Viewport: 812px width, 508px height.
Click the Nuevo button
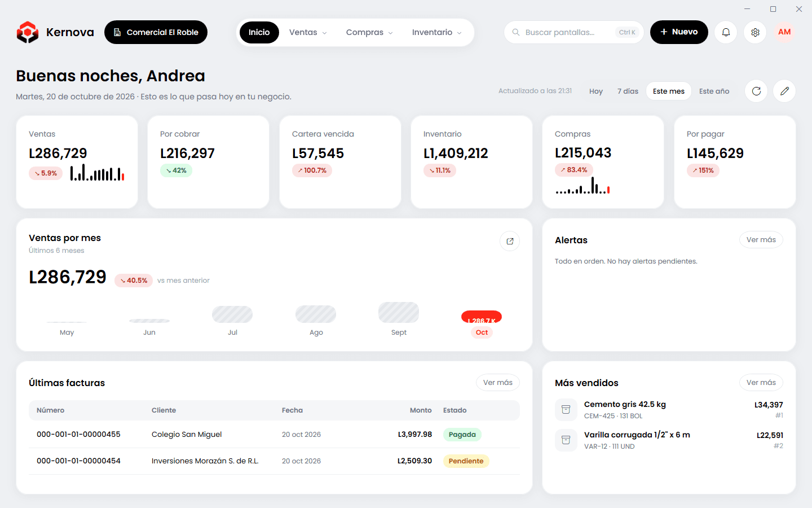coord(679,32)
